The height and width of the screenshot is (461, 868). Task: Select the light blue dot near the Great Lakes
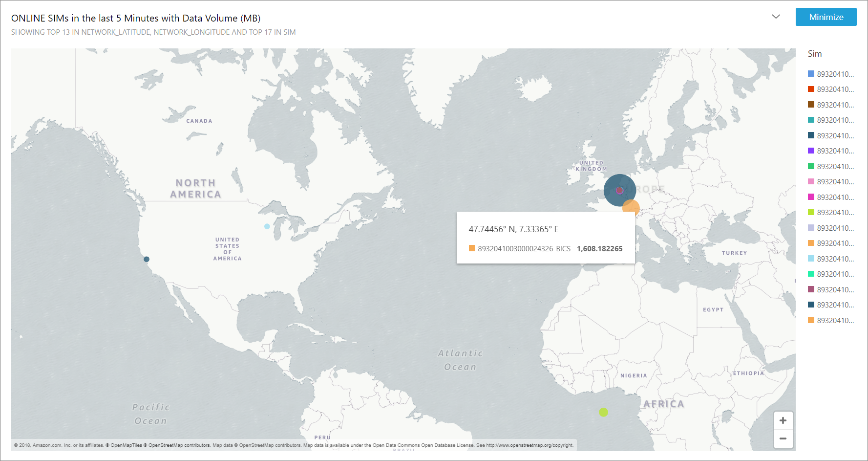[267, 226]
